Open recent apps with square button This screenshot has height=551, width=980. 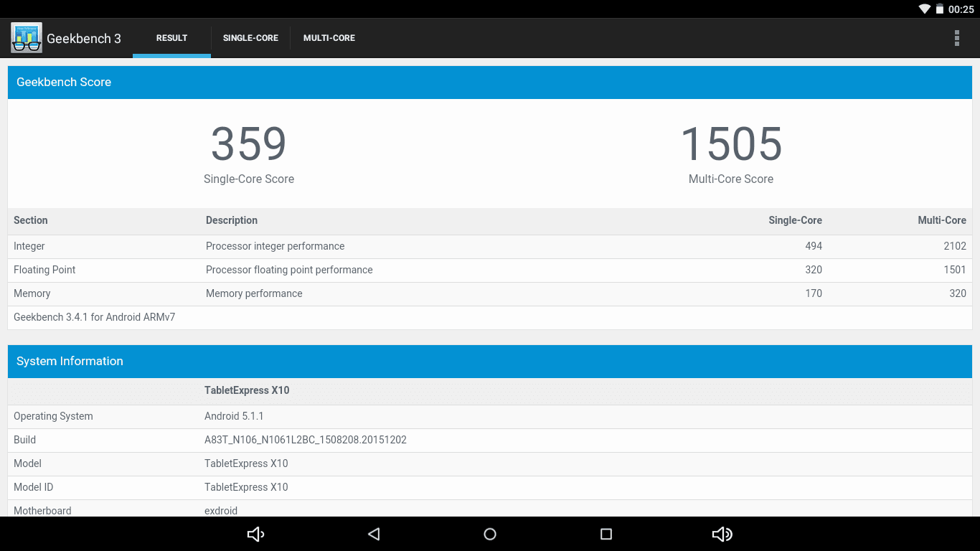point(606,534)
